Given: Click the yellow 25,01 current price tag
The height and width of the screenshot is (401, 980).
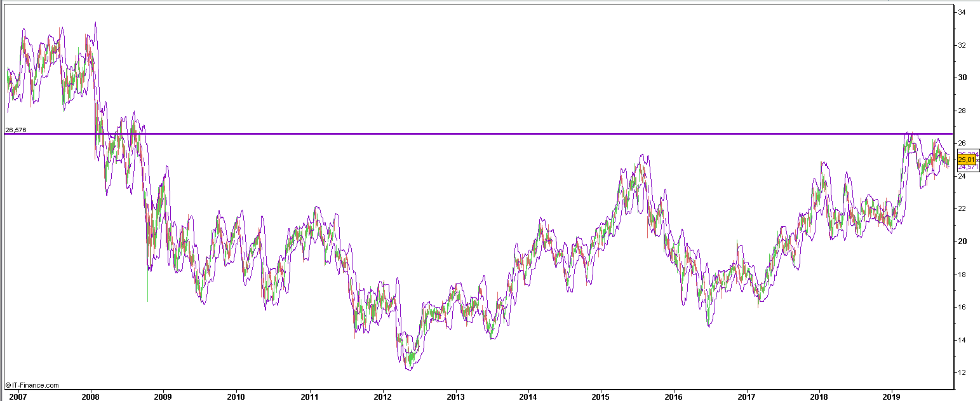Looking at the screenshot, I should (966, 160).
